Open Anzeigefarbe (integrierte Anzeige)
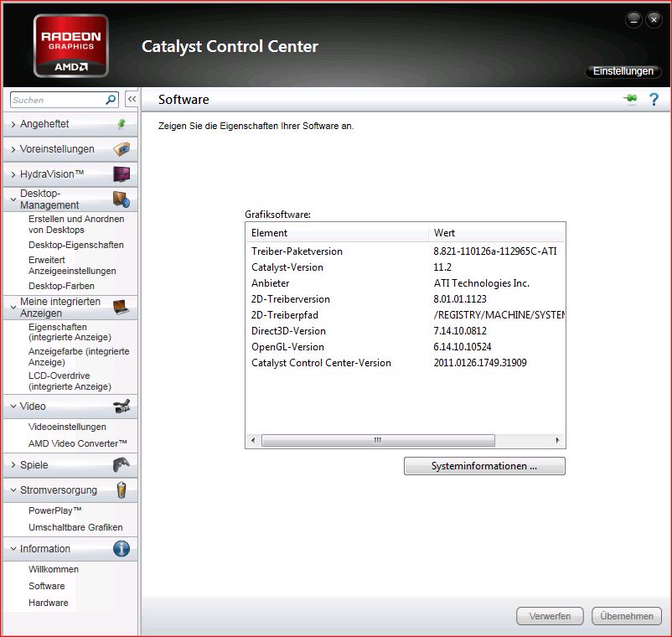This screenshot has width=672, height=637. [x=79, y=357]
